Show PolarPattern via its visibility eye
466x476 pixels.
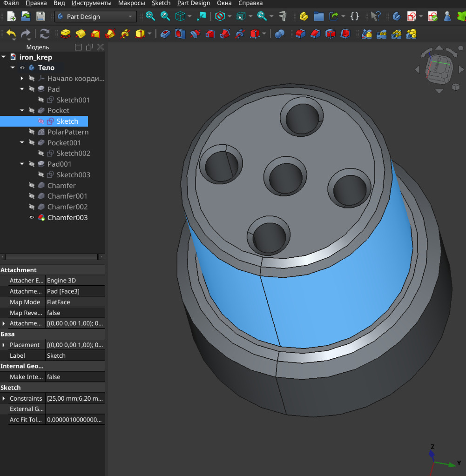[32, 132]
